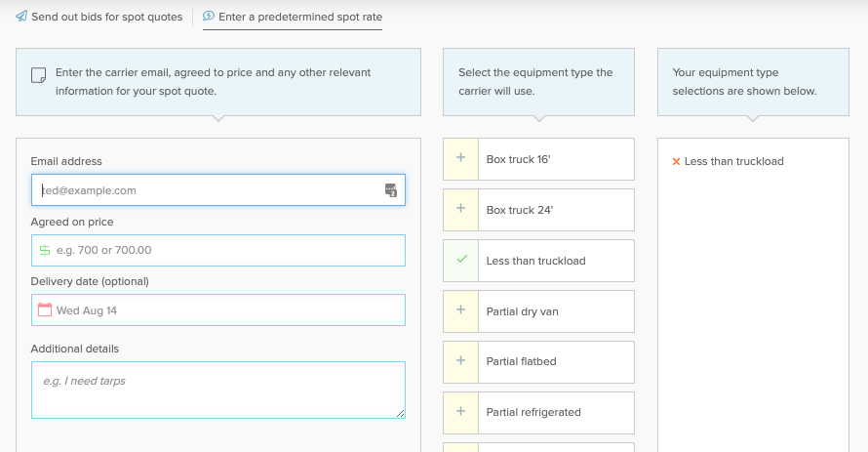Image resolution: width=868 pixels, height=452 pixels.
Task: Choose the Partial refrigerated option
Action: [538, 413]
